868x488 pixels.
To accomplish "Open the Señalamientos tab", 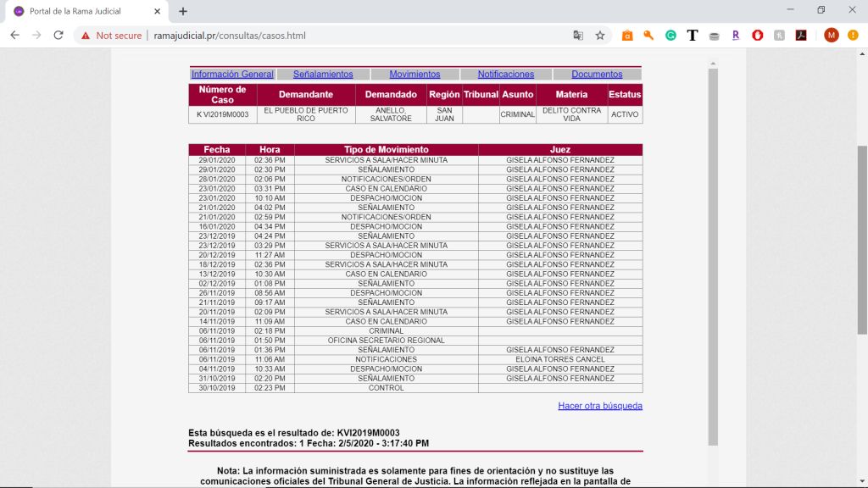I will [323, 75].
